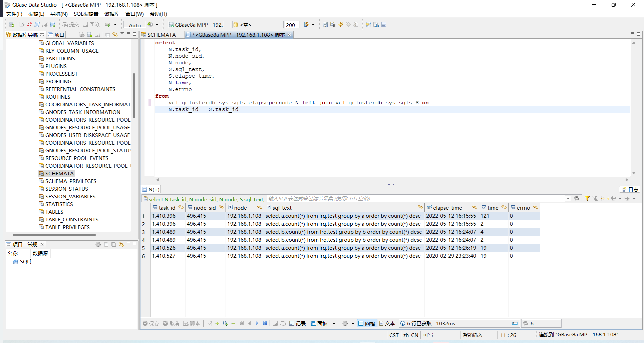Toggle the Auto commit mode button
Screen dimensions: 644x343
[135, 25]
